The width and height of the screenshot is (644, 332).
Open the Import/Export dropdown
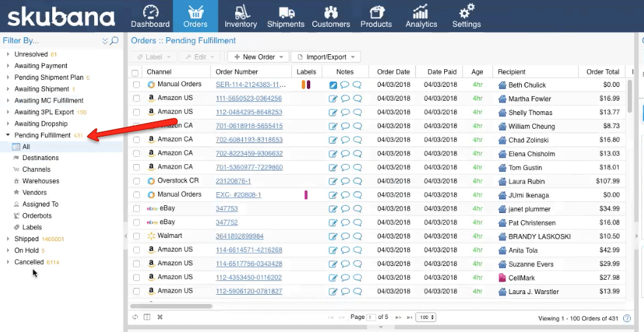(x=326, y=57)
